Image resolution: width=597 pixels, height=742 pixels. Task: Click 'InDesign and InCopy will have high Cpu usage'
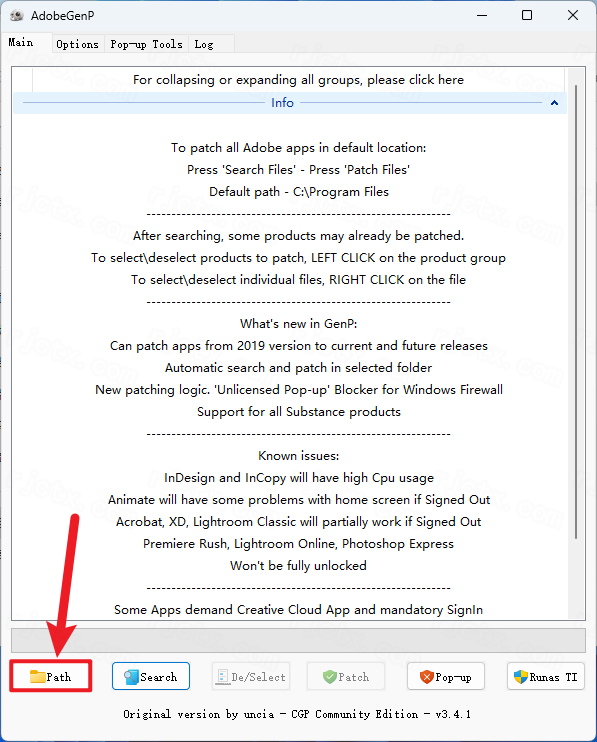tap(298, 477)
